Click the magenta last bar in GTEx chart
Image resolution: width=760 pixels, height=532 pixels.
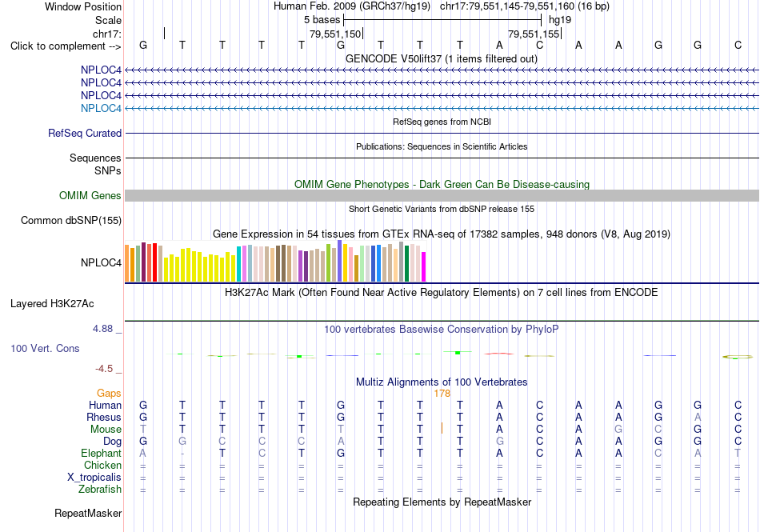pyautogui.click(x=424, y=266)
